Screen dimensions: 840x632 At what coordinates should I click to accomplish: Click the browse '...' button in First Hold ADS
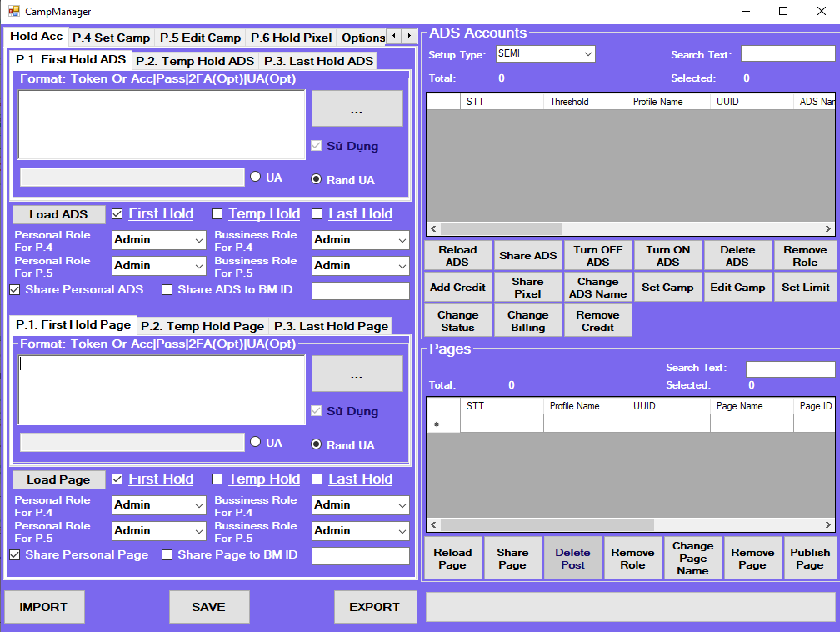(x=357, y=108)
